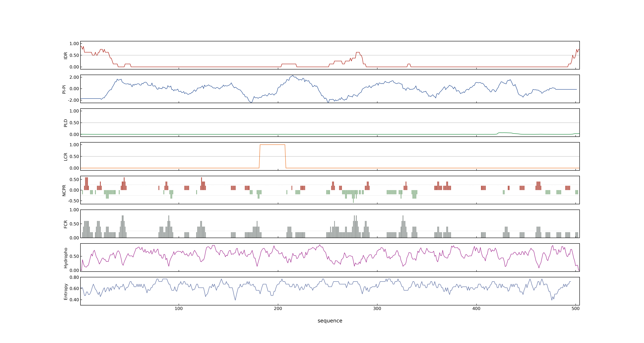Click the -0.50 tick on NCPR axis
Image resolution: width=644 pixels, height=343 pixels.
click(73, 201)
